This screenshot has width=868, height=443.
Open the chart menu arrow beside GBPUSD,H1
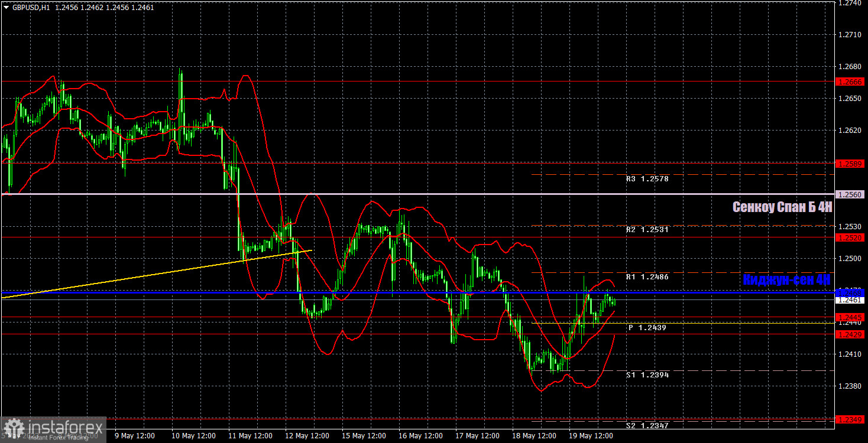coord(6,7)
